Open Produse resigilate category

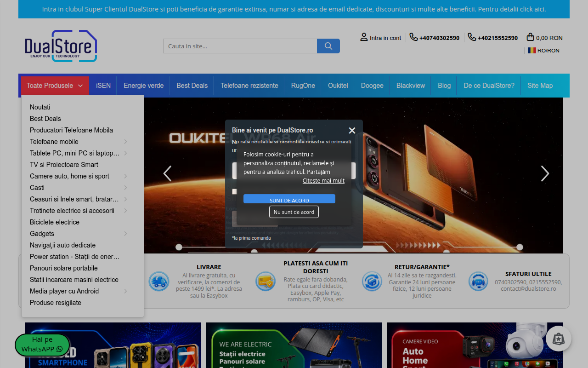[56, 303]
